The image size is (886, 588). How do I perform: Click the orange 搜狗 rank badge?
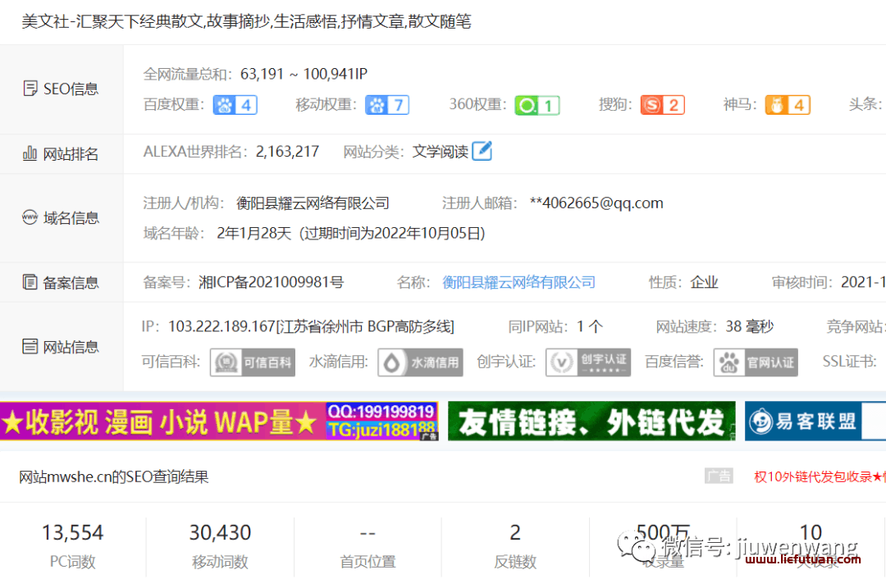click(x=663, y=105)
